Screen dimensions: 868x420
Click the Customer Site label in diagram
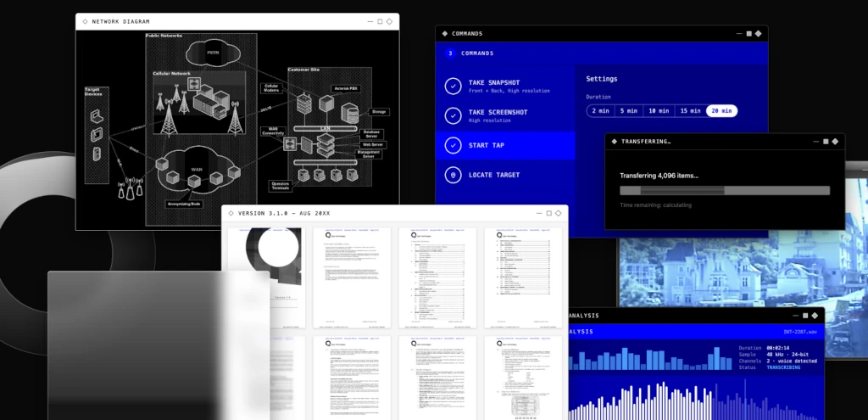coord(303,70)
